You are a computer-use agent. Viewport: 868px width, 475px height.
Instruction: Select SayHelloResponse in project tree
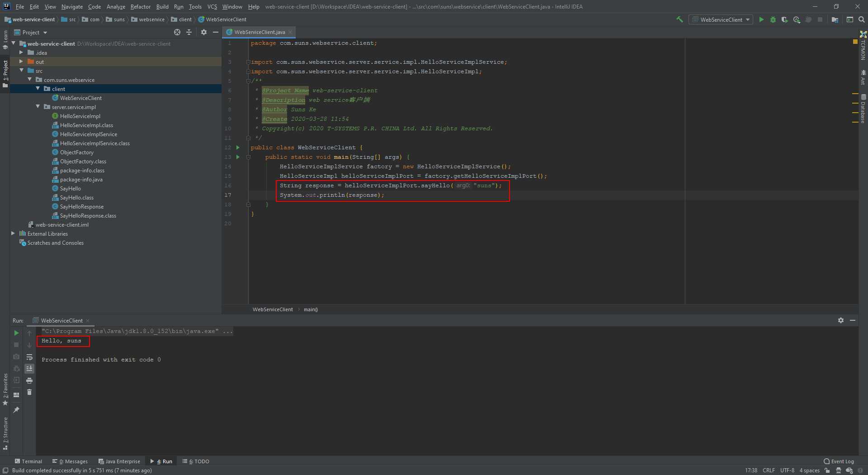pos(82,207)
